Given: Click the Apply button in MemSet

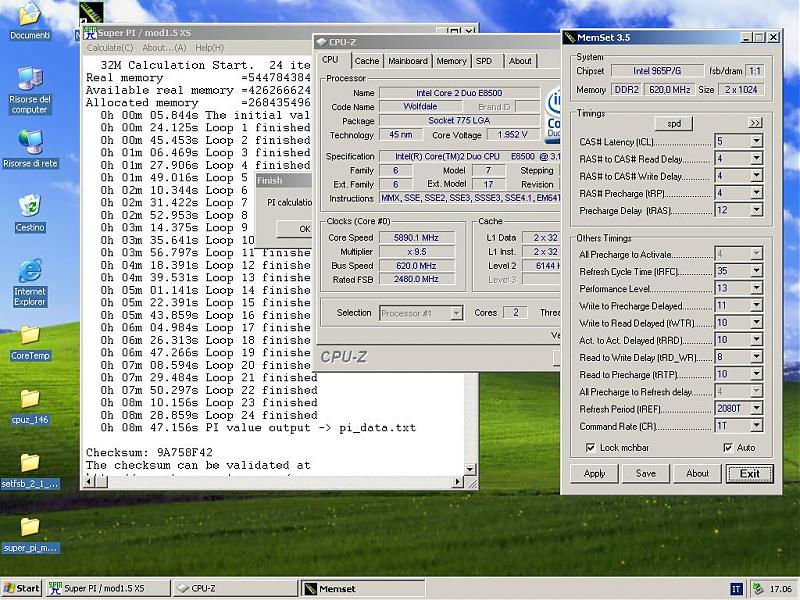Looking at the screenshot, I should [x=594, y=473].
